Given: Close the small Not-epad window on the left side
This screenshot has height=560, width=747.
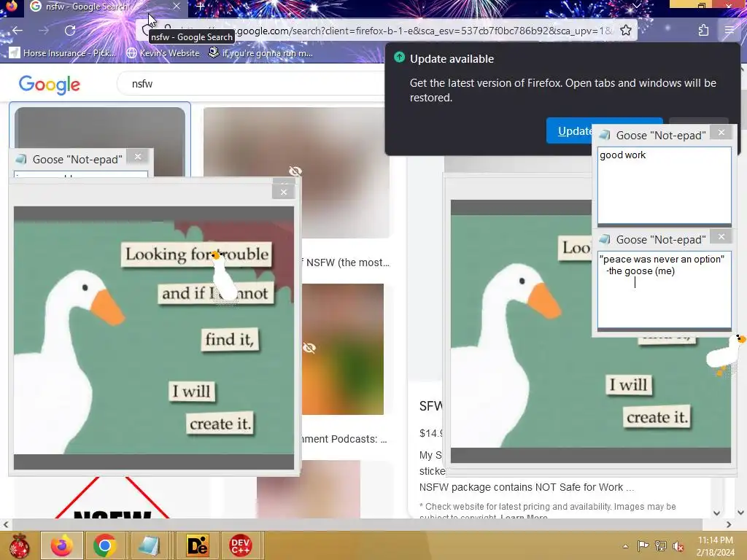Looking at the screenshot, I should coord(138,156).
